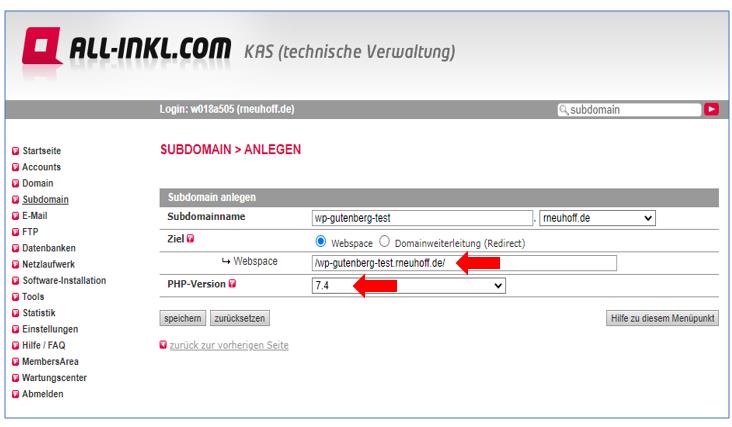Follow the zurück zur vorherigen Seite link
The image size is (732, 427).
(x=230, y=345)
